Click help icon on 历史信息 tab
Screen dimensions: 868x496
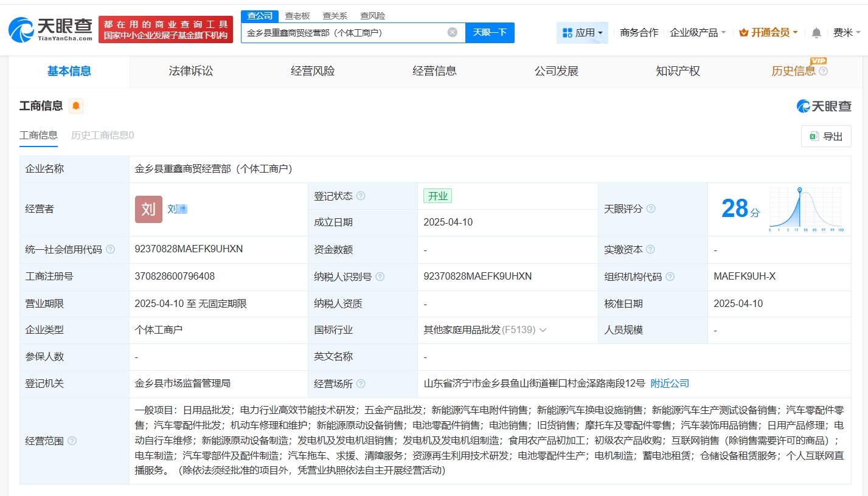(x=824, y=71)
